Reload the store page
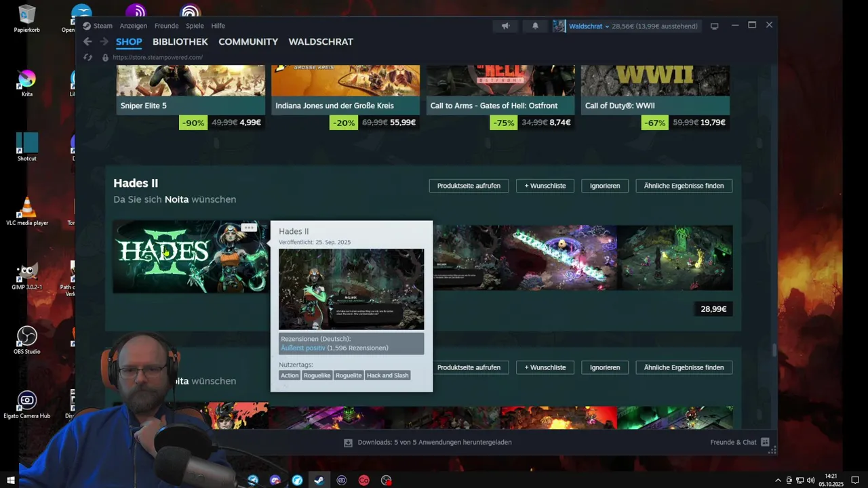 pos(87,58)
